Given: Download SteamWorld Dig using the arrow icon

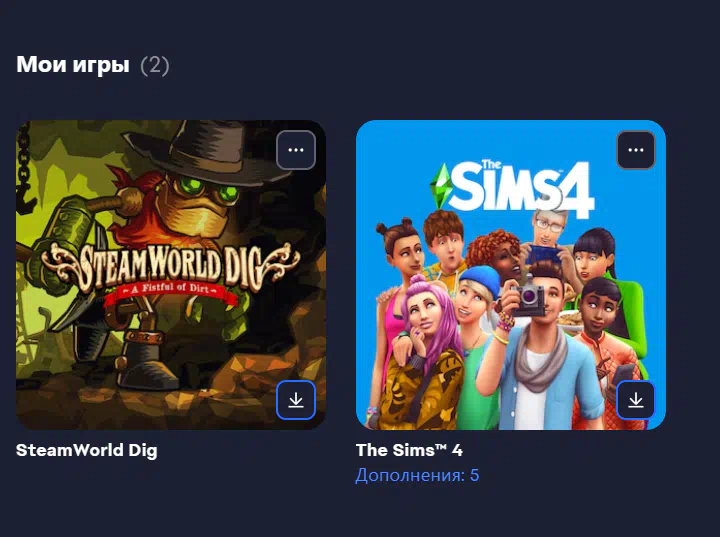Looking at the screenshot, I should coord(296,400).
